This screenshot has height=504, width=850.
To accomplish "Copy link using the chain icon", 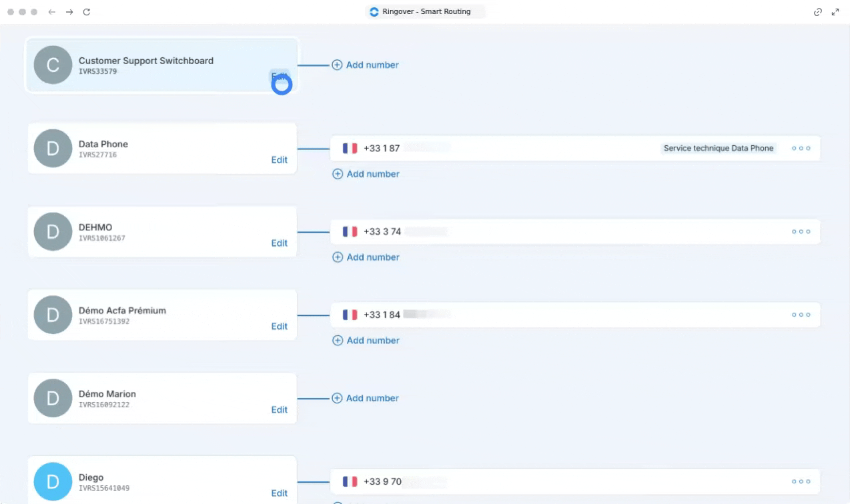I will (x=818, y=12).
